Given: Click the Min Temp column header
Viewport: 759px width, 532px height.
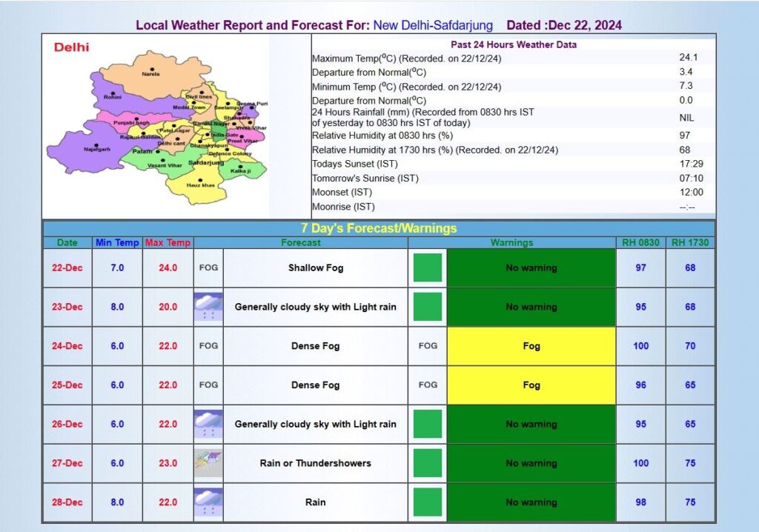Looking at the screenshot, I should coord(117,242).
